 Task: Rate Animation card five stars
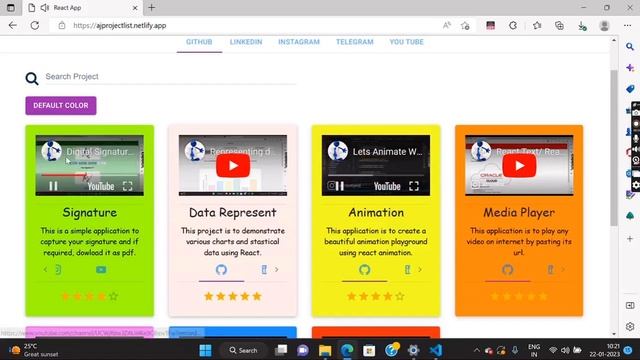point(400,296)
